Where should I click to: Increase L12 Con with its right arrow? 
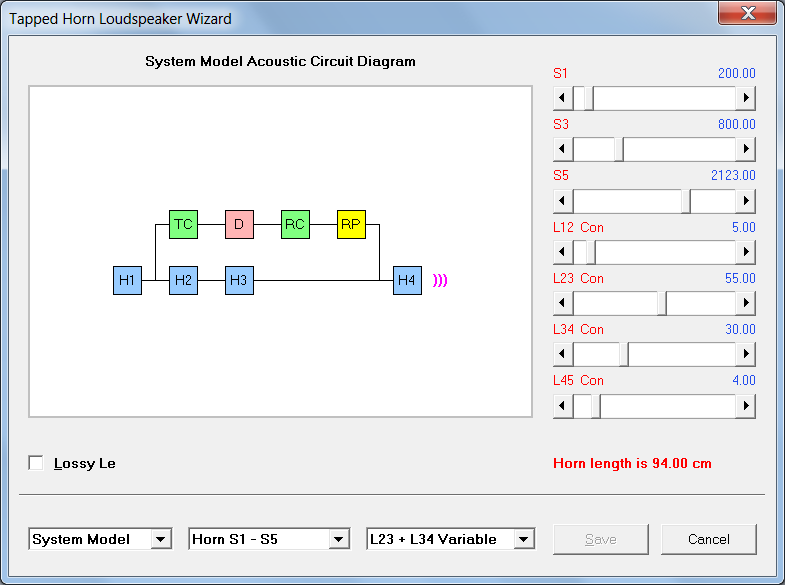746,252
